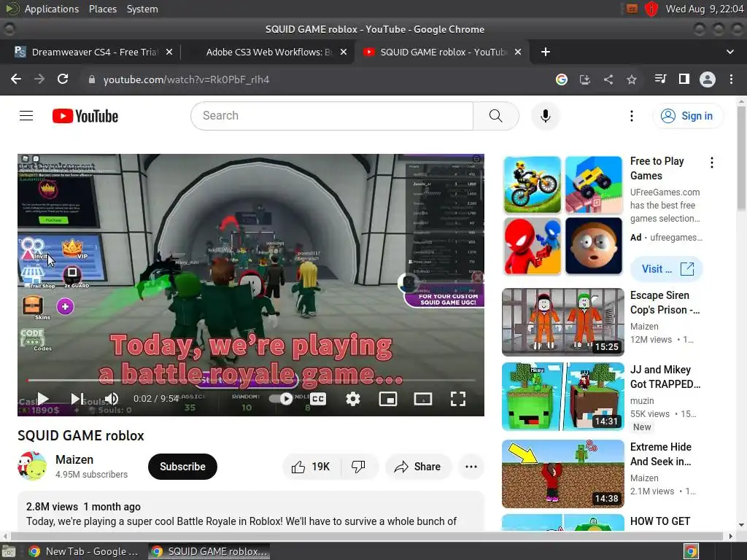
Task: Click the horizontal page scrollbar
Action: 367,536
